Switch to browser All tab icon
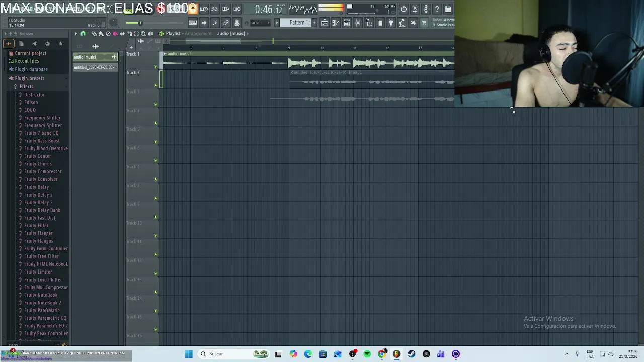Viewport: 644px width, 362px height. [x=8, y=44]
